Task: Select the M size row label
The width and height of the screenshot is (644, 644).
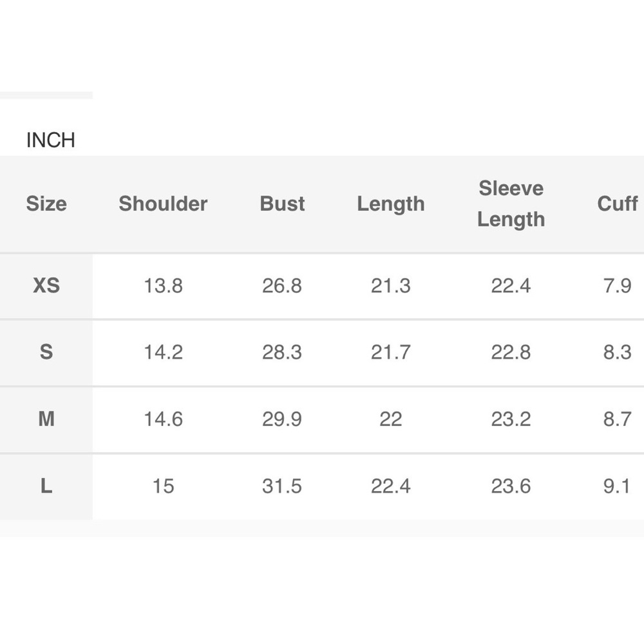Action: [46, 419]
